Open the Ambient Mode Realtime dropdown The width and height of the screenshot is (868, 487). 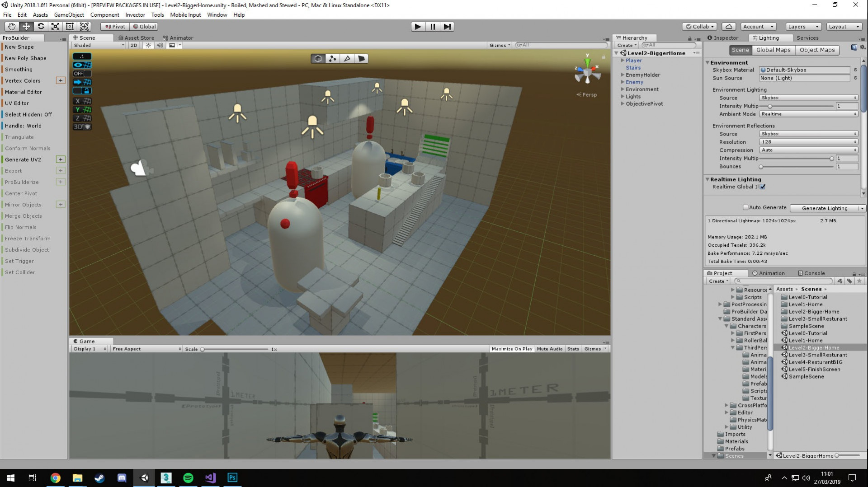point(808,114)
